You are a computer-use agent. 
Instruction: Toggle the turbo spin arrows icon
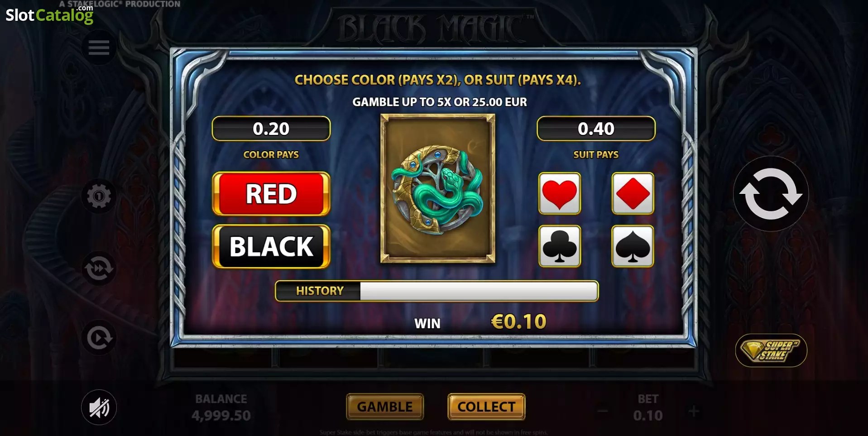tap(99, 268)
